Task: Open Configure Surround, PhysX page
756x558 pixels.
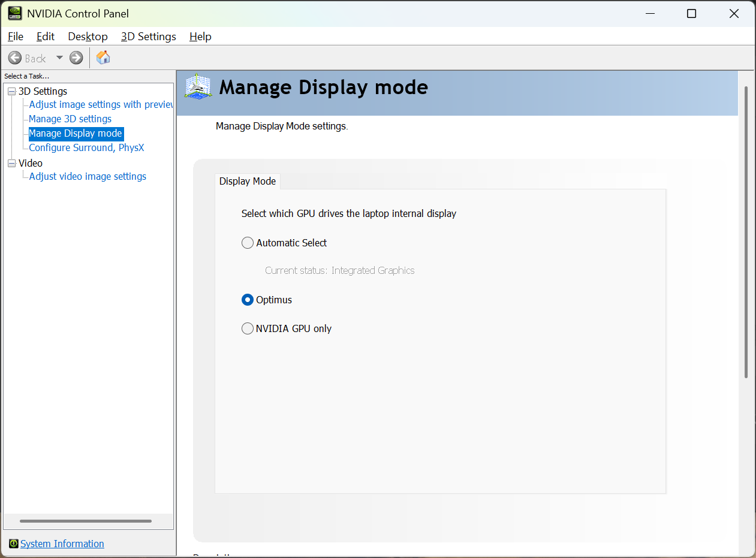Action: (x=86, y=147)
